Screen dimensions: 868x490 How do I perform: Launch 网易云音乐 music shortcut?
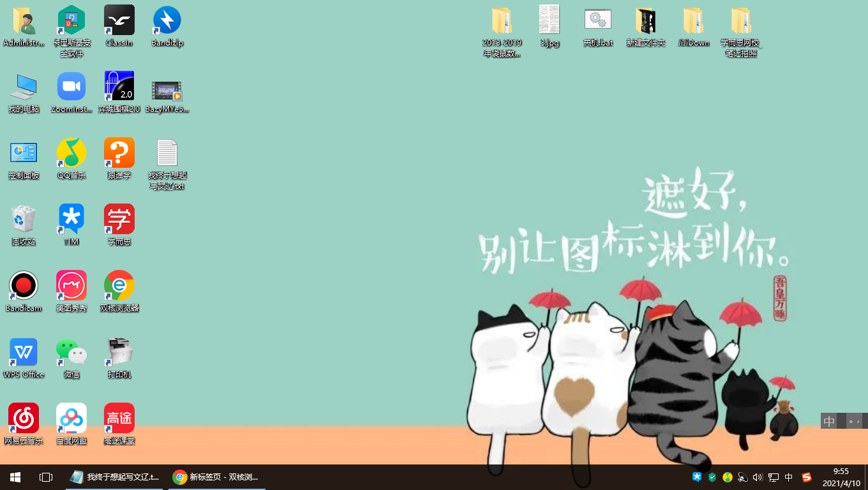(x=24, y=425)
